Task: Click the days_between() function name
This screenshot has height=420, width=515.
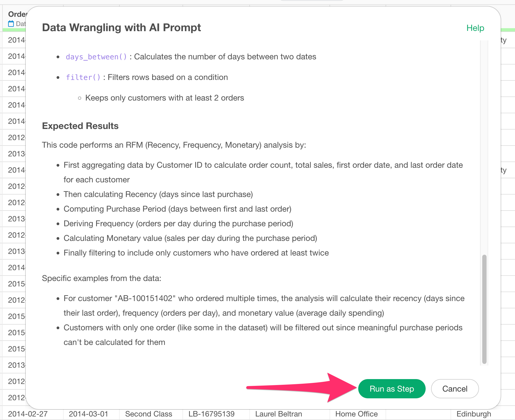Action: [x=96, y=57]
